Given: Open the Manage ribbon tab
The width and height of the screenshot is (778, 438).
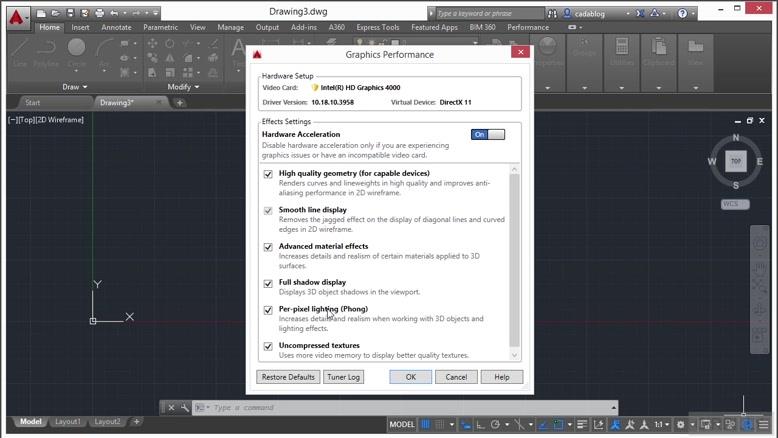Looking at the screenshot, I should pos(230,27).
